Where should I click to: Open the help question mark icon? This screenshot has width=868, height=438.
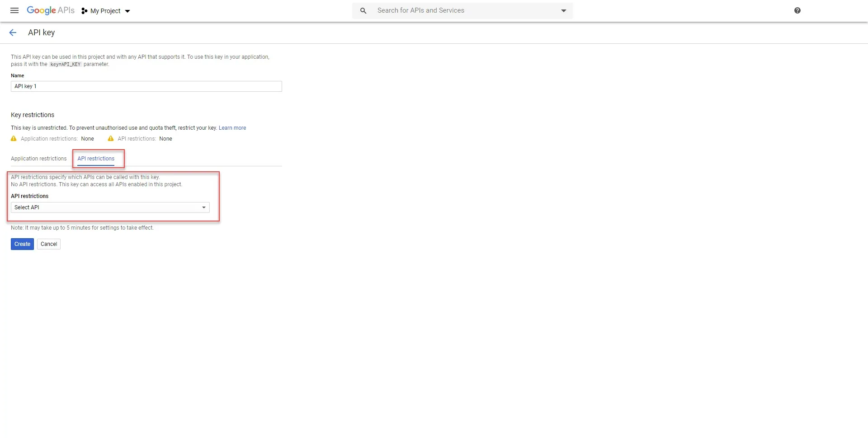[x=797, y=10]
